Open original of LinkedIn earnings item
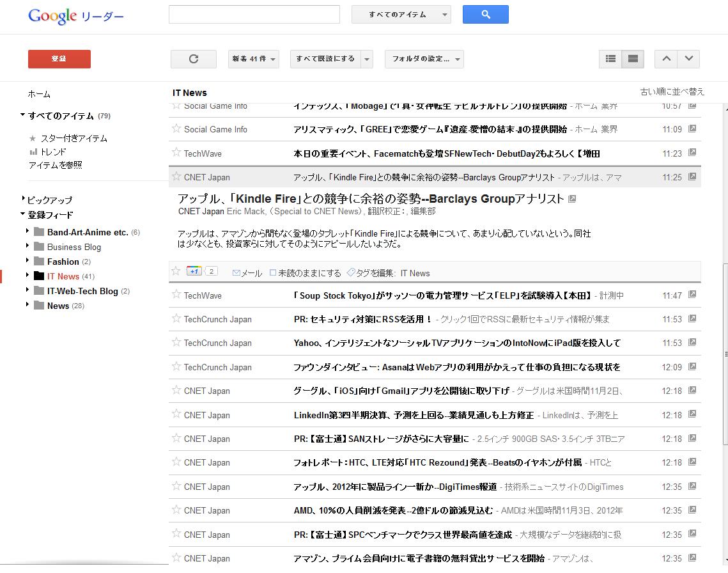 [x=692, y=414]
